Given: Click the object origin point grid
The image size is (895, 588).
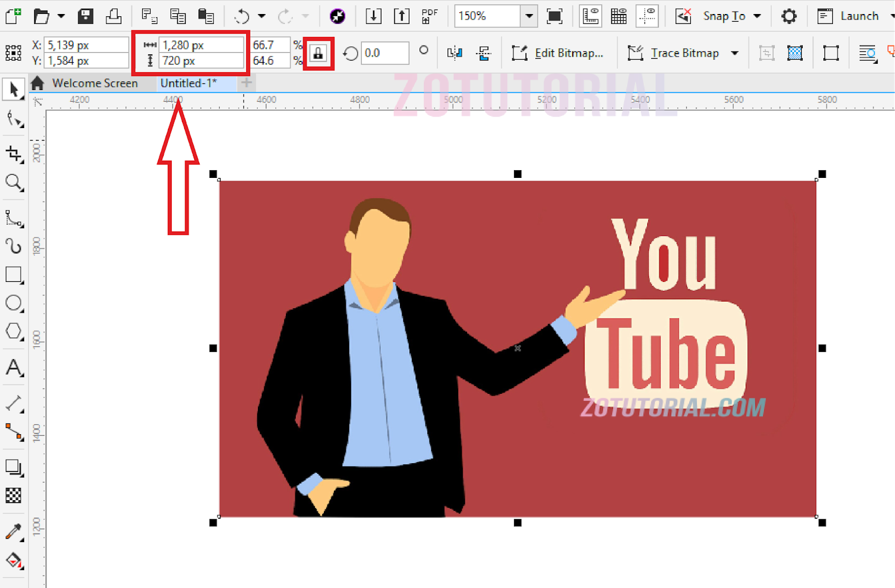Looking at the screenshot, I should pyautogui.click(x=13, y=53).
